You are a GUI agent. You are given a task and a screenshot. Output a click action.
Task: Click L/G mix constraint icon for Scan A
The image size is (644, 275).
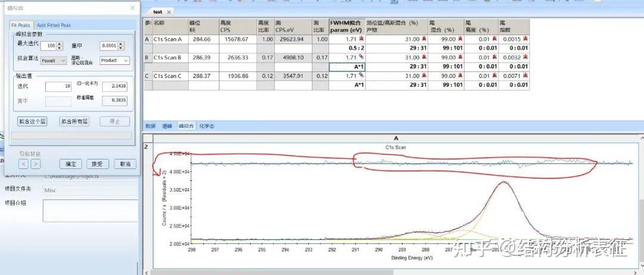[x=424, y=39]
